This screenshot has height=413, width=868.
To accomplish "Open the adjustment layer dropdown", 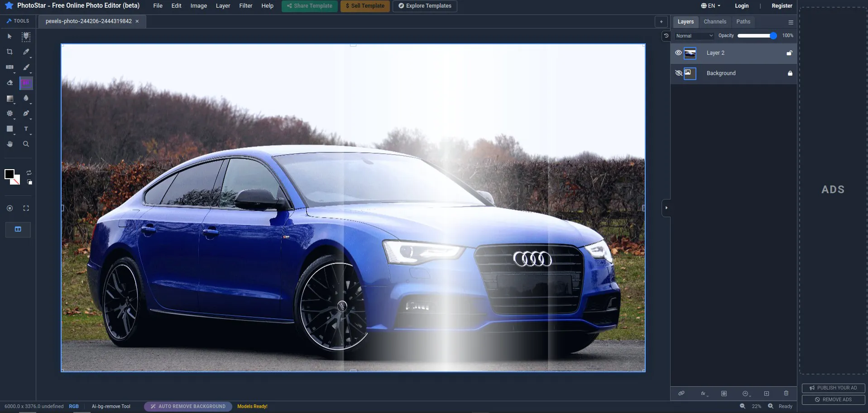I will 746,394.
